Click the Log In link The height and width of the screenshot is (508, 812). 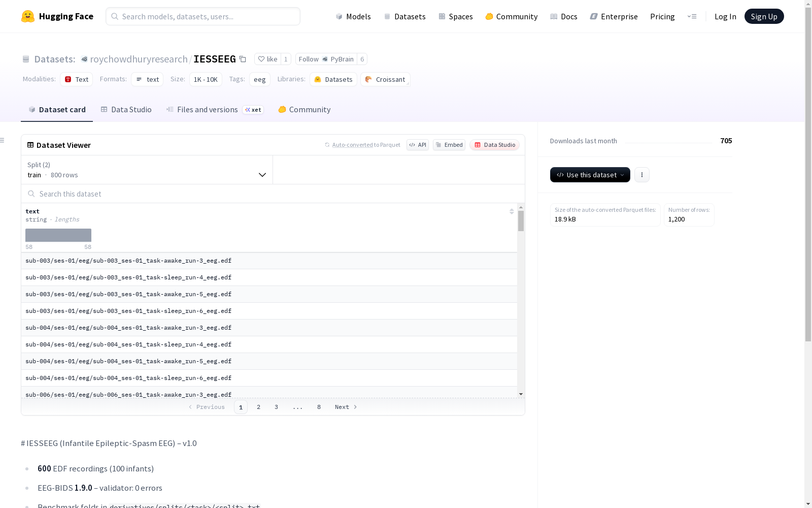[725, 16]
